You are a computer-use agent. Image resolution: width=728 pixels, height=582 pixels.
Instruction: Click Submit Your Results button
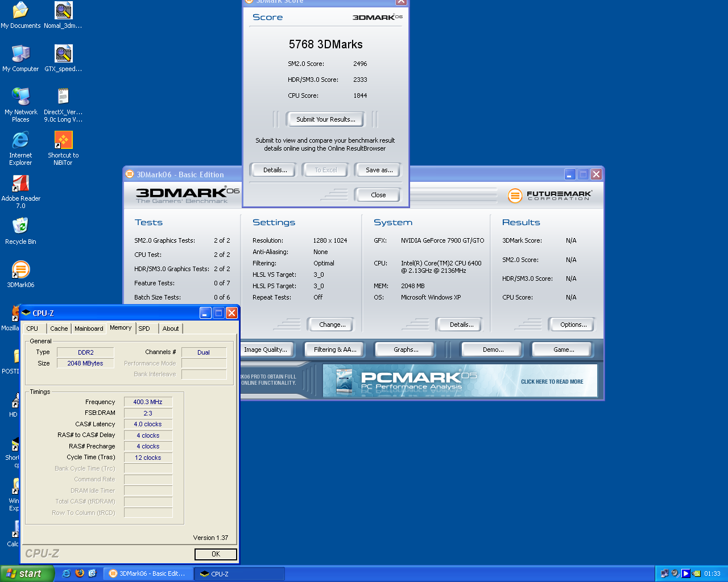click(x=325, y=119)
